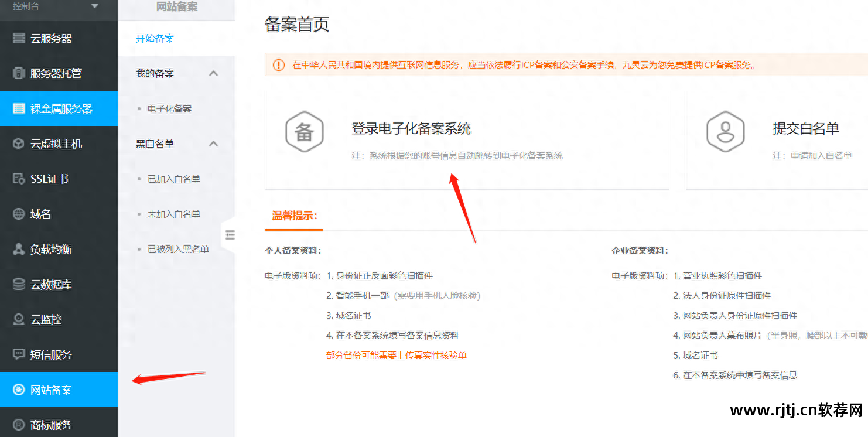This screenshot has width=868, height=437.
Task: Collapse the submenu panel with the handle
Action: pyautogui.click(x=230, y=235)
